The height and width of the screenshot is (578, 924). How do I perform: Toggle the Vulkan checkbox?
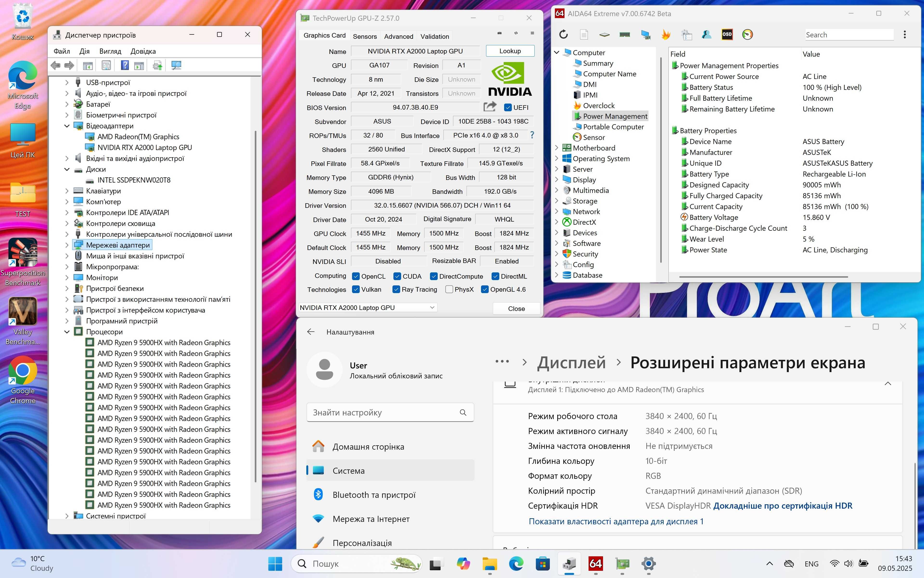coord(356,289)
